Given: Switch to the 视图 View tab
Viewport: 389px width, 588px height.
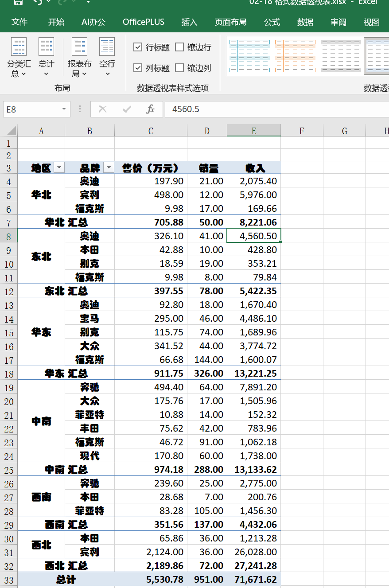Looking at the screenshot, I should (x=372, y=22).
